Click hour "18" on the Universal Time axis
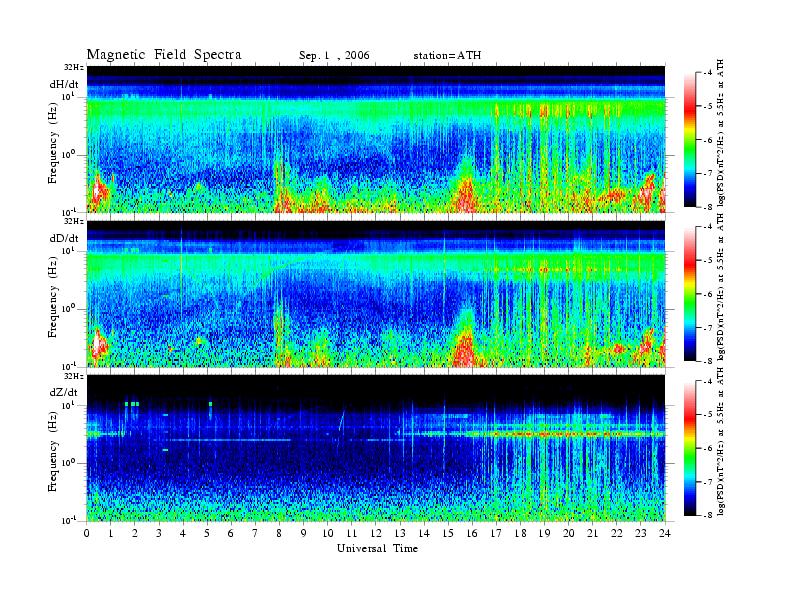The height and width of the screenshot is (612, 792). click(x=520, y=533)
